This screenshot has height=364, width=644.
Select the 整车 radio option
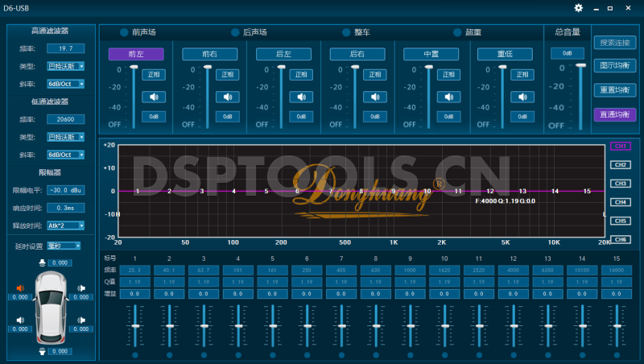tap(346, 32)
